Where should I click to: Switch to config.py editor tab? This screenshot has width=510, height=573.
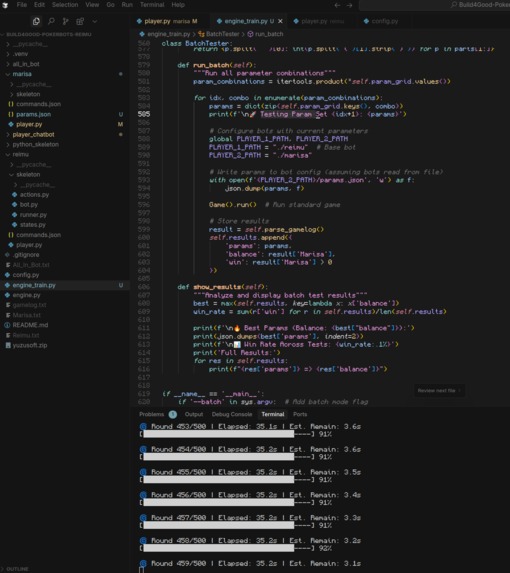pos(381,21)
